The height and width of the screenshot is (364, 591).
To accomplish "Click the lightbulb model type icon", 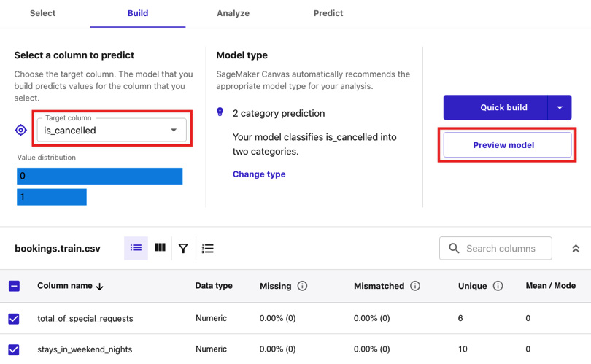I will (x=220, y=112).
